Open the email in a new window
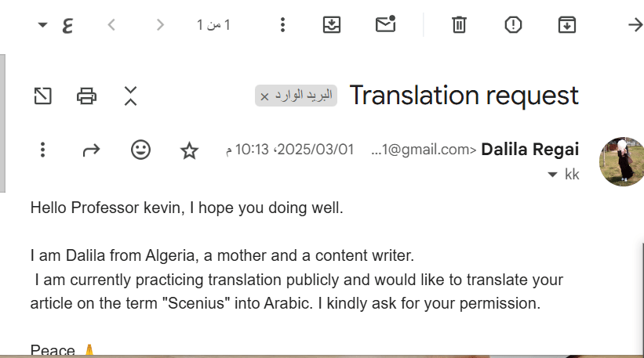Screen dimensions: 644x358 tap(43, 96)
